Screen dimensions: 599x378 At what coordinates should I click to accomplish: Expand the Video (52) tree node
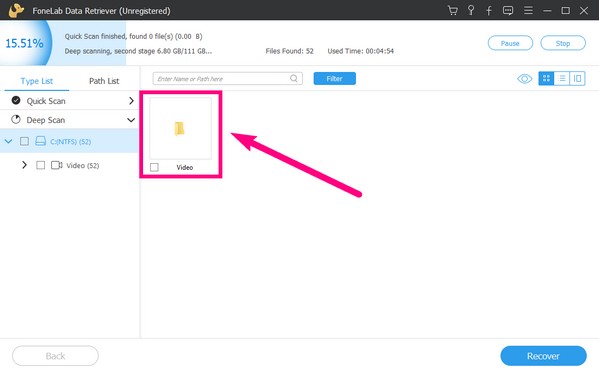[x=24, y=165]
